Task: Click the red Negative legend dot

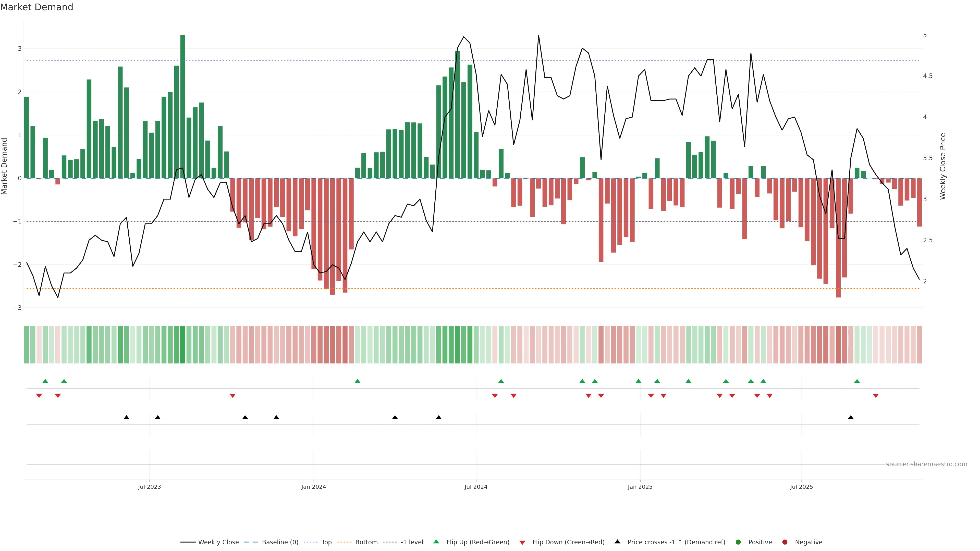Action: click(785, 542)
